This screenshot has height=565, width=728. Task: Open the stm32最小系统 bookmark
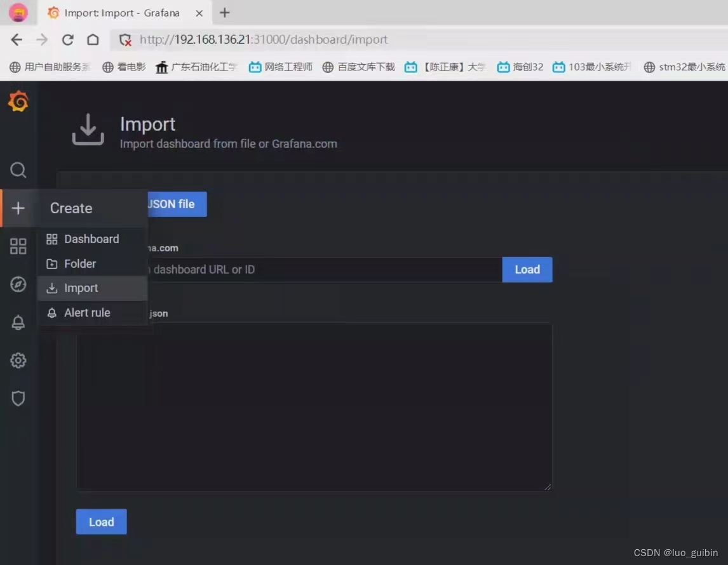[684, 67]
